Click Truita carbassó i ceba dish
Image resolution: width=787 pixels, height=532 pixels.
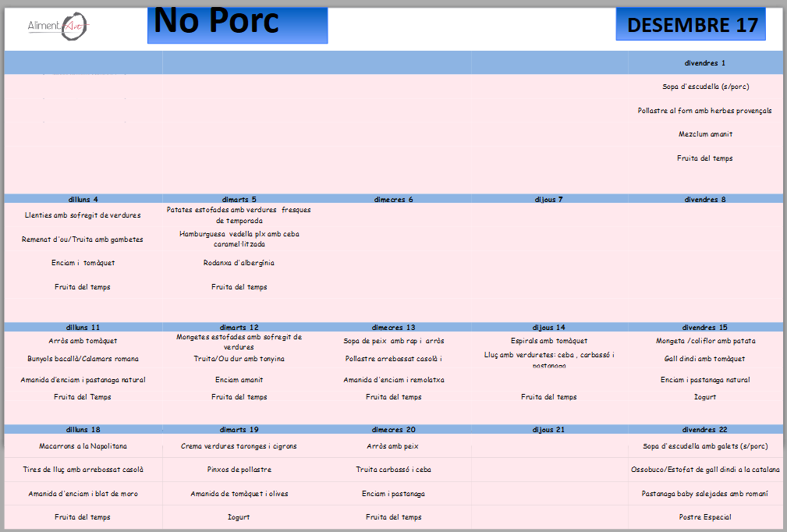[393, 470]
